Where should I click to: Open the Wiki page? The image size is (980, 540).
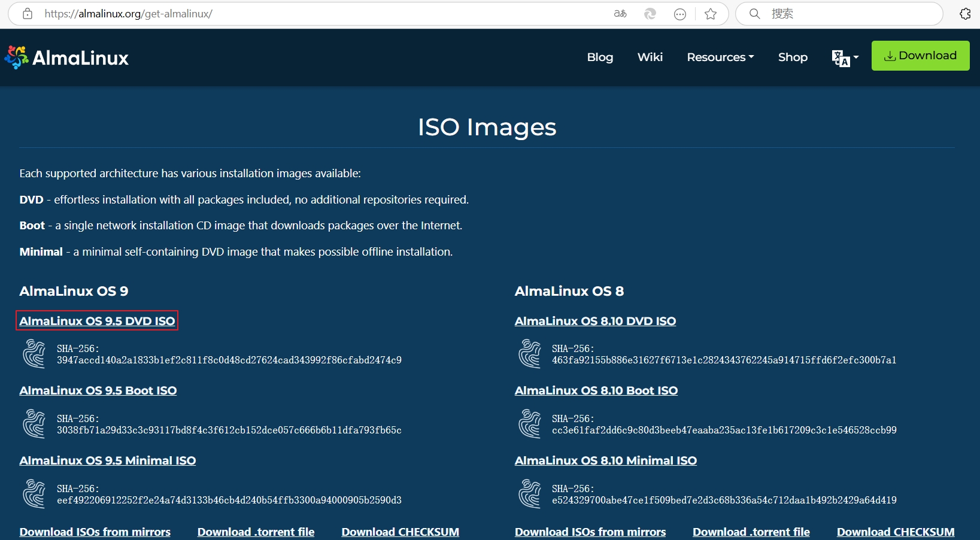coord(650,57)
